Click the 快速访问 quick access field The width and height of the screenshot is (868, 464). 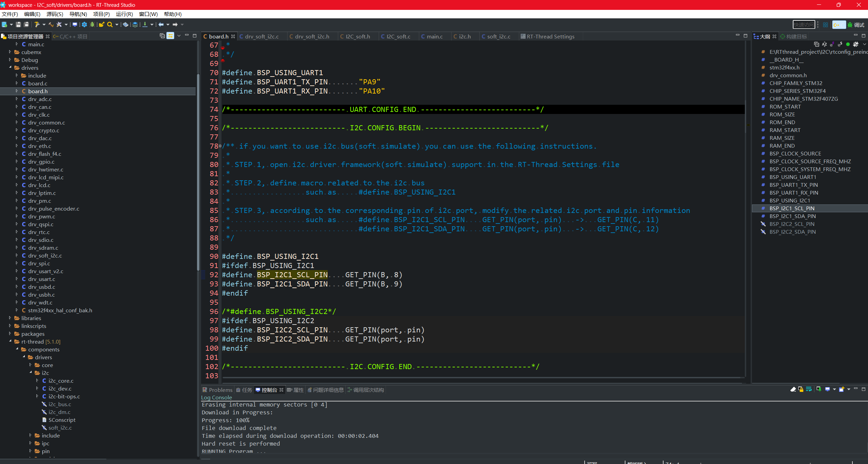pos(804,25)
